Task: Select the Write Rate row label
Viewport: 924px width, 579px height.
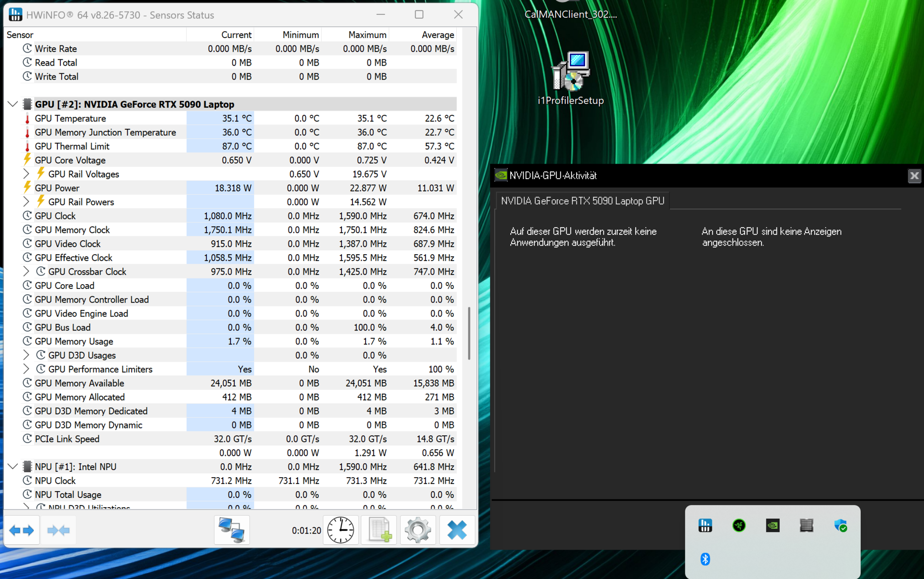Action: pyautogui.click(x=56, y=49)
